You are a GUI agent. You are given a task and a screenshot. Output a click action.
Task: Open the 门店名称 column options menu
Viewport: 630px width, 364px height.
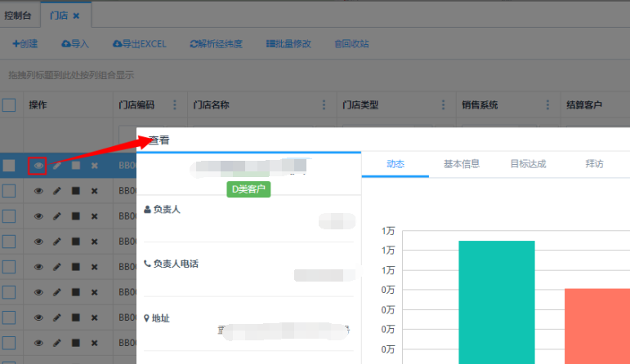pos(324,104)
